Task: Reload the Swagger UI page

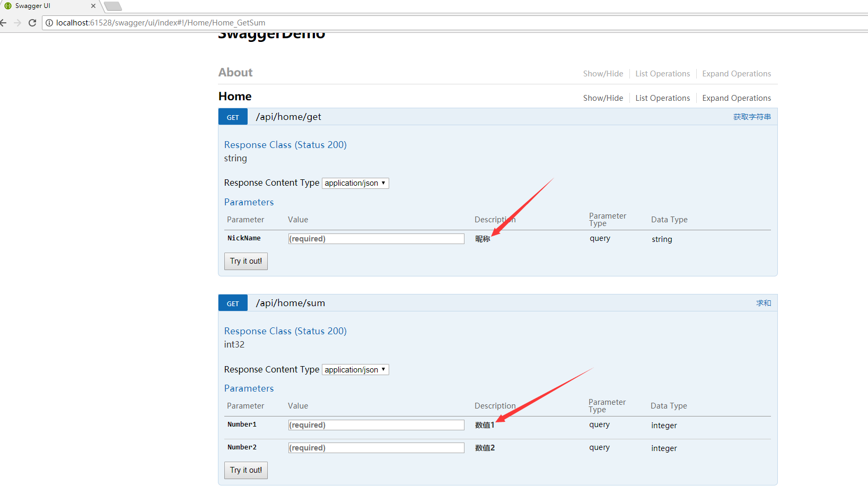Action: pos(32,23)
